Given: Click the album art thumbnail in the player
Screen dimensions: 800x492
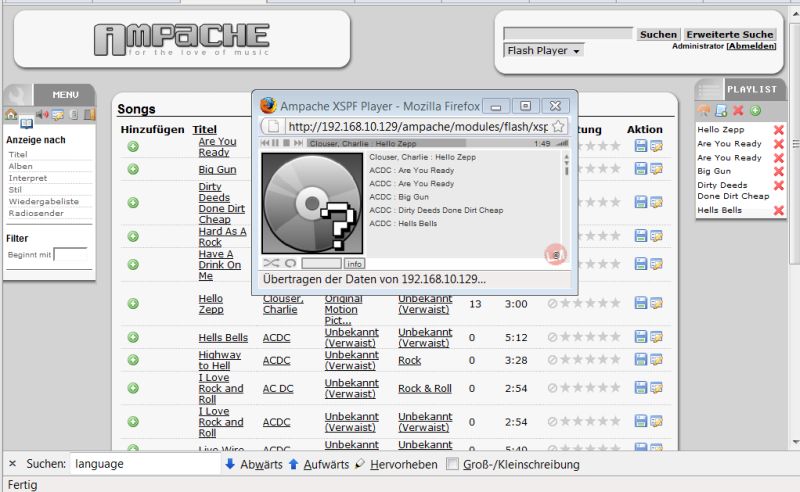Looking at the screenshot, I should [x=312, y=203].
